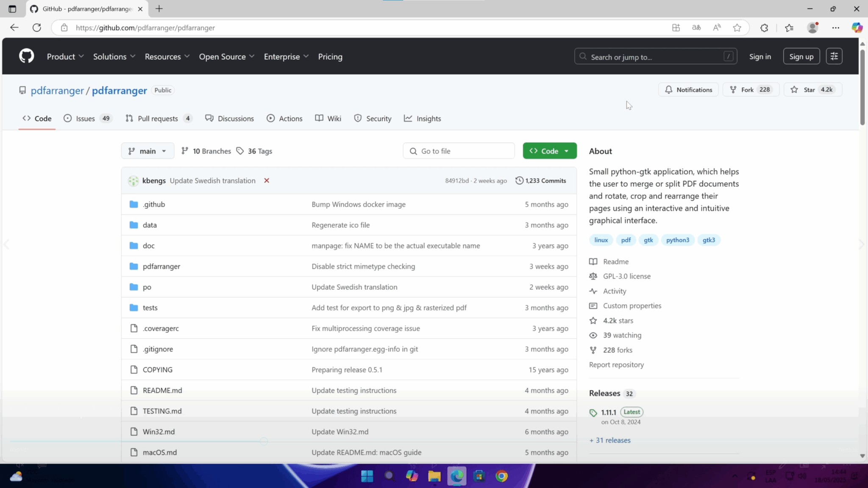Switch to the Issues tab
Viewport: 868px width, 488px height.
(x=88, y=119)
